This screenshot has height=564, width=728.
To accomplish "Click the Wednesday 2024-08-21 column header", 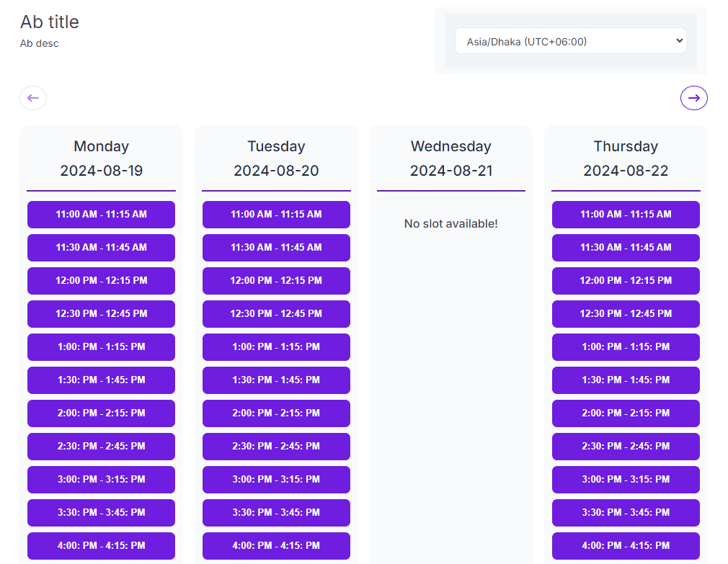I will tap(450, 158).
